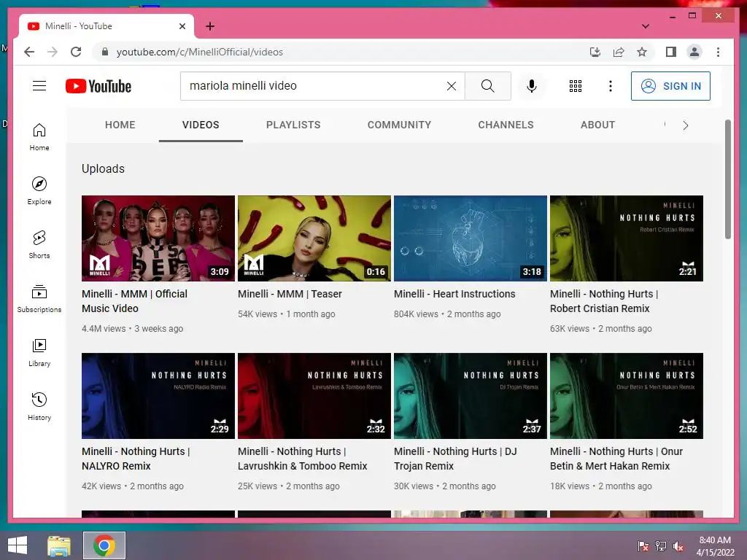The height and width of the screenshot is (560, 747).
Task: Open File Explorer from the taskbar
Action: [59, 545]
